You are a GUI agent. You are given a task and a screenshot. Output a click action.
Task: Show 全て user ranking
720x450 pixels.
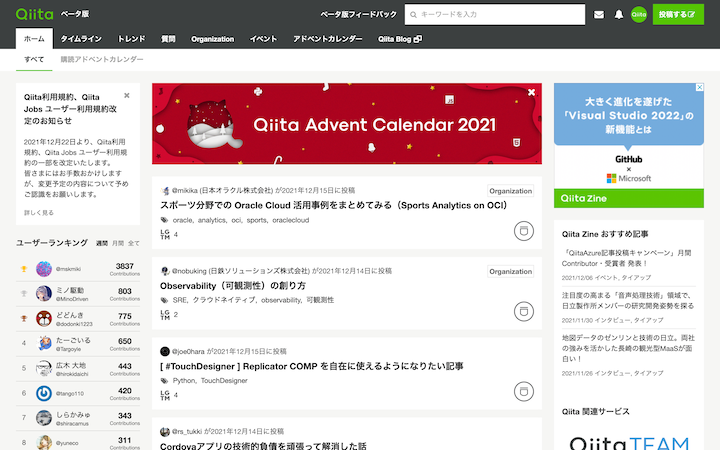pyautogui.click(x=134, y=243)
